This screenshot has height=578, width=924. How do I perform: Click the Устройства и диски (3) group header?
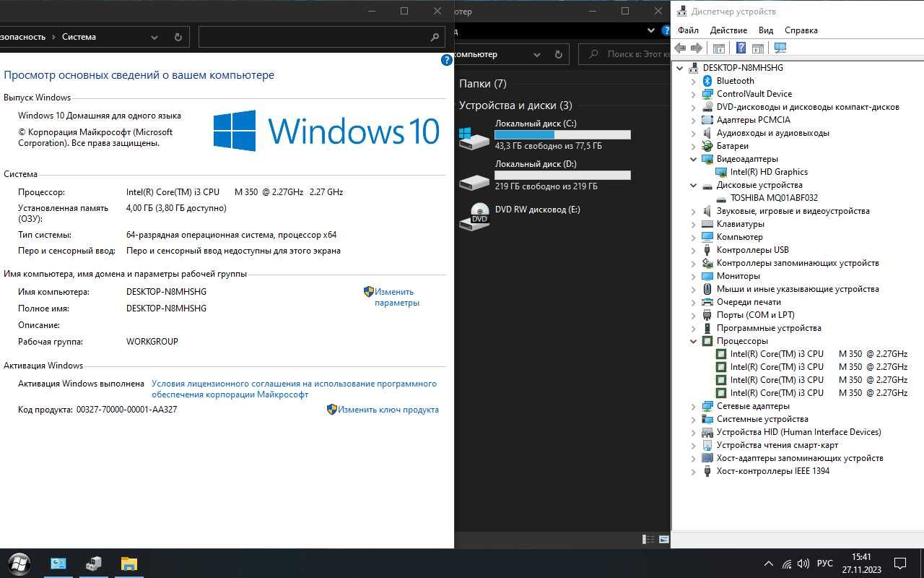click(x=515, y=105)
